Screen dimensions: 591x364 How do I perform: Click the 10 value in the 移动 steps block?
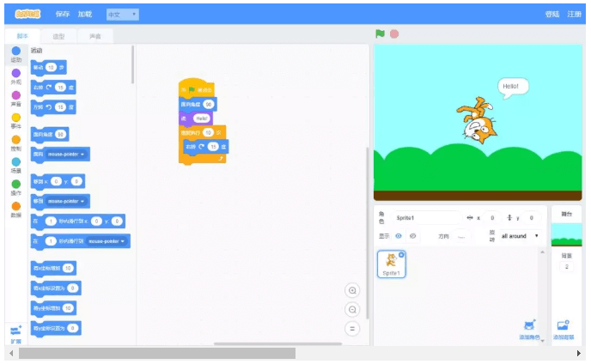(51, 68)
